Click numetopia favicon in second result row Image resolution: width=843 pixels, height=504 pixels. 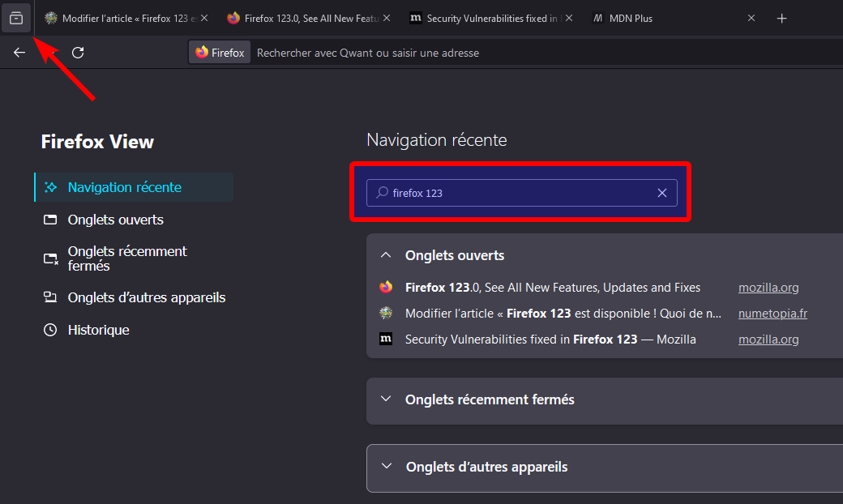coord(386,313)
